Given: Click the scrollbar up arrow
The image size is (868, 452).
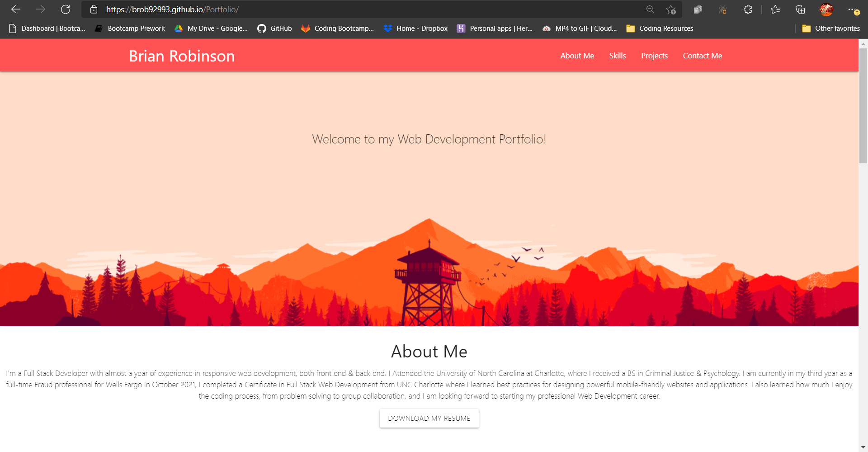Looking at the screenshot, I should 863,43.
